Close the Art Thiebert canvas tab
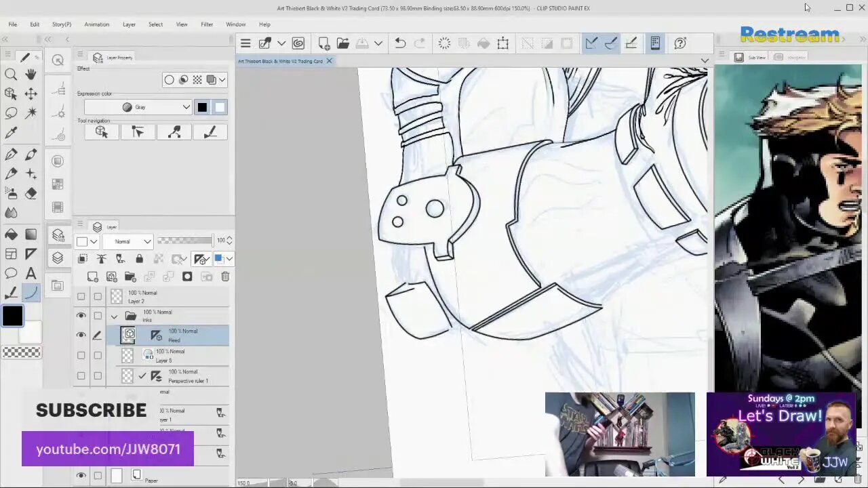The image size is (868, 488). click(329, 61)
